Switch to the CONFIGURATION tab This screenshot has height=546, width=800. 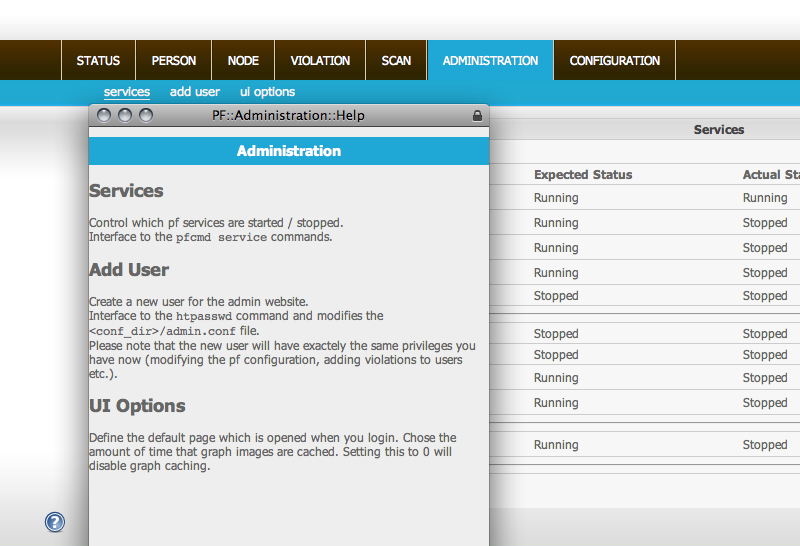614,61
